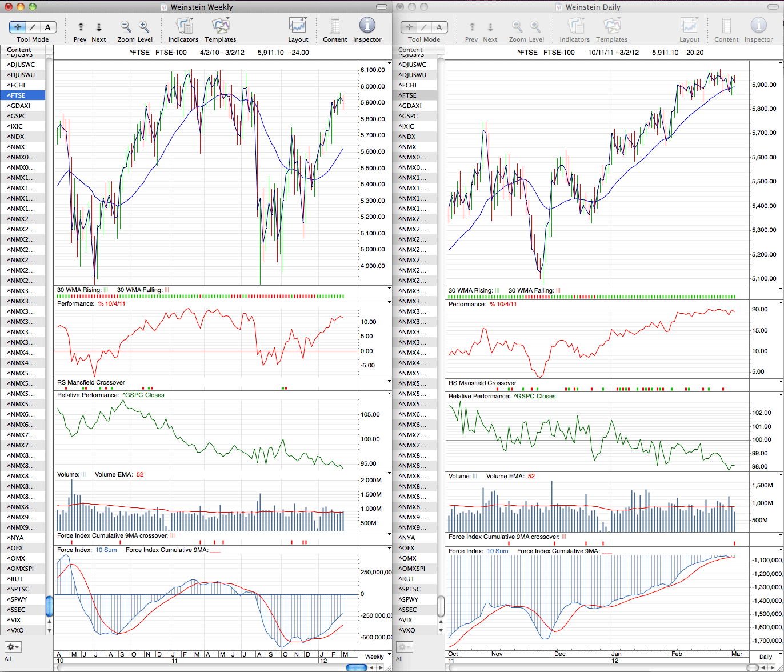Click Daily sidebar vertical scrollbar thumb
Image resolution: width=784 pixels, height=672 pixels.
441,606
